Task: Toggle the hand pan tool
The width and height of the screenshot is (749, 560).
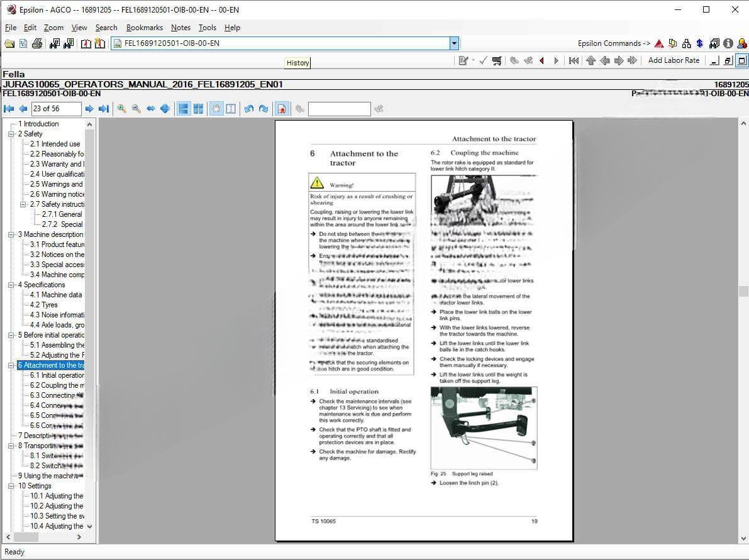Action: (216, 109)
